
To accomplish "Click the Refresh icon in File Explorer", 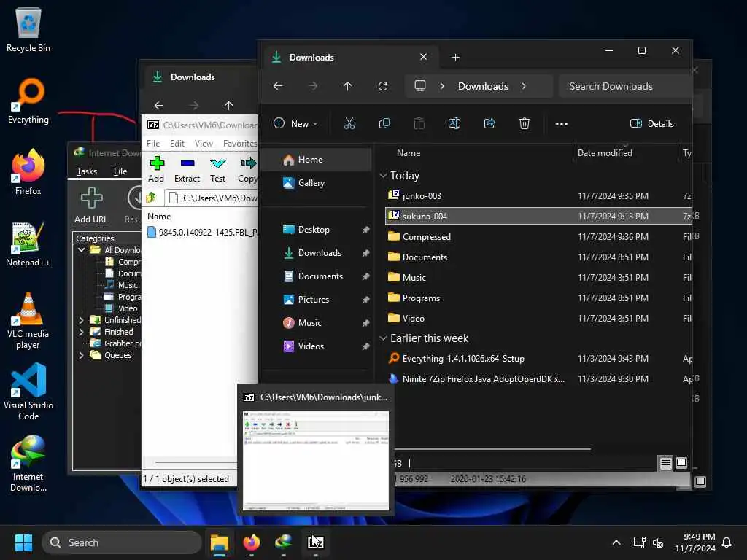I will 382,86.
